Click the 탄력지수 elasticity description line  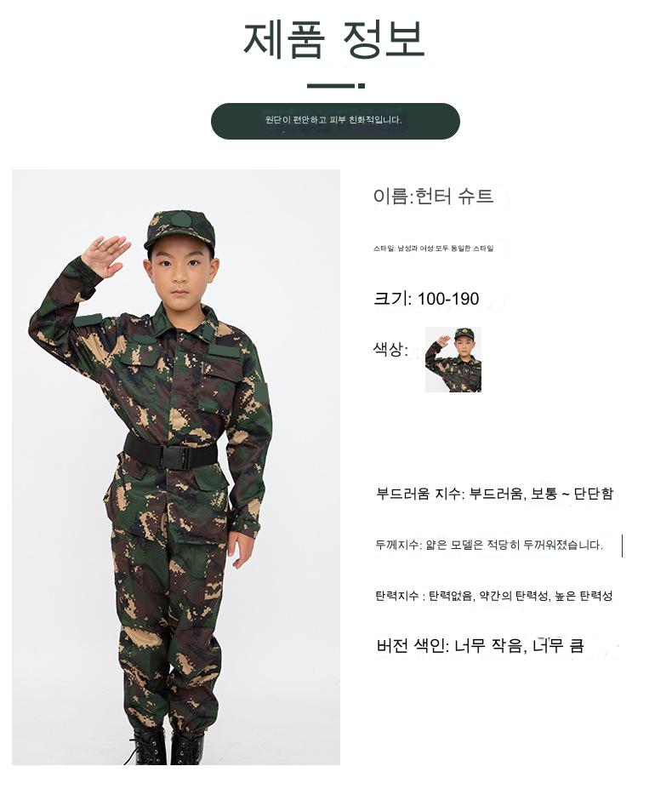494,596
